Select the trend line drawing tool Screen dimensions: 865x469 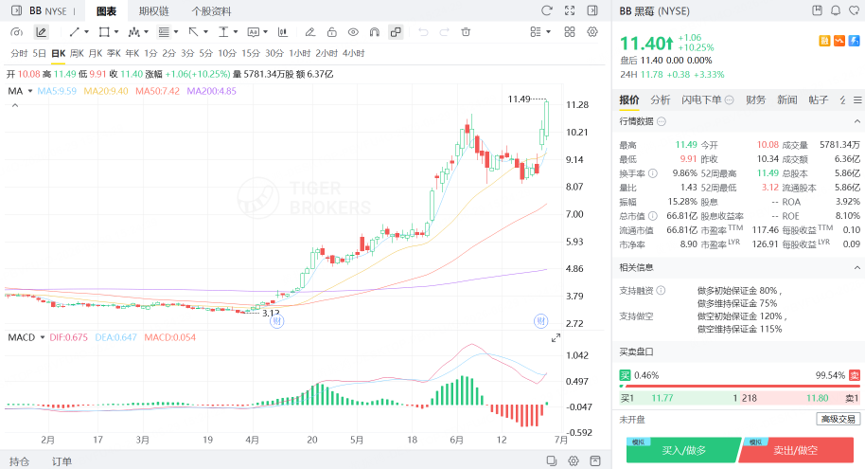coord(74,32)
